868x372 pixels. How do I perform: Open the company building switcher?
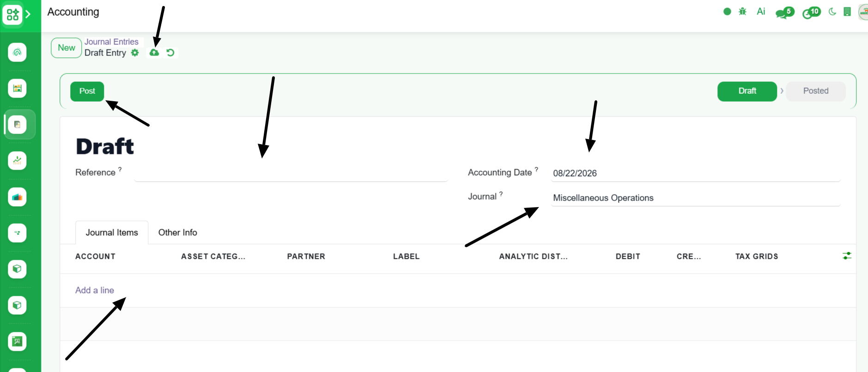[847, 12]
